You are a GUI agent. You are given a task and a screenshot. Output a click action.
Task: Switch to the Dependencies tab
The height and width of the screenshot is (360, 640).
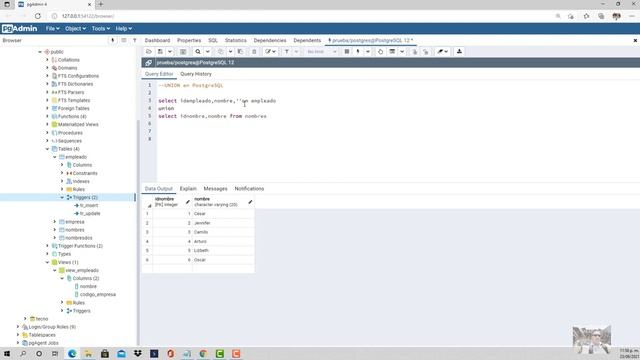[x=270, y=40]
